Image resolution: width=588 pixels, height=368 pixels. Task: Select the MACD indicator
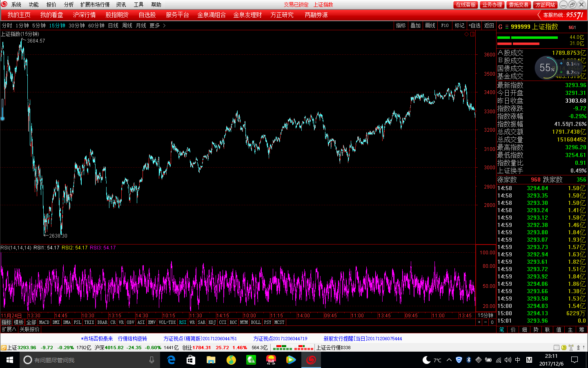[44, 322]
